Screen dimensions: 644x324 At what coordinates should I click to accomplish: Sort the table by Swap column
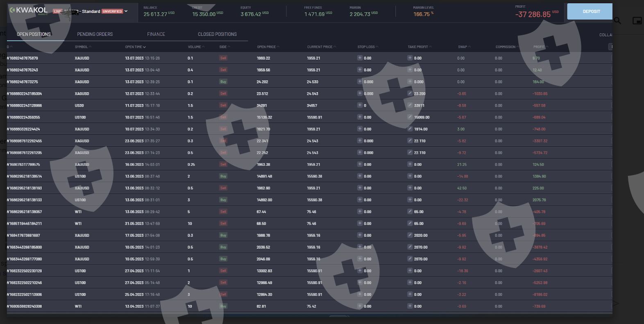463,47
